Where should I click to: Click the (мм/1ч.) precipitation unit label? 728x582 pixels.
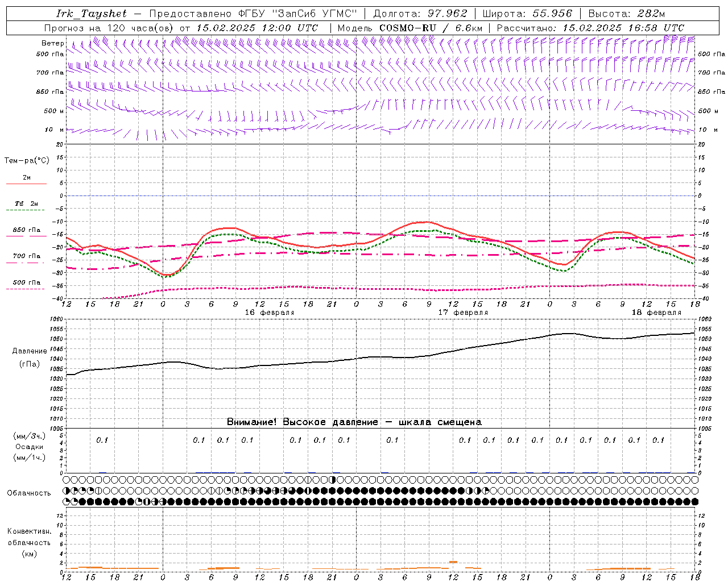[29, 458]
